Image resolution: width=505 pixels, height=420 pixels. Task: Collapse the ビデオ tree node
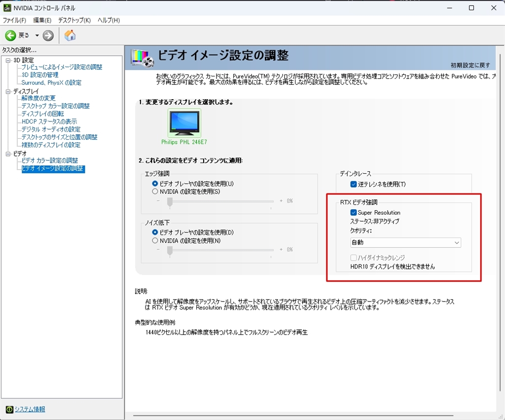point(8,154)
